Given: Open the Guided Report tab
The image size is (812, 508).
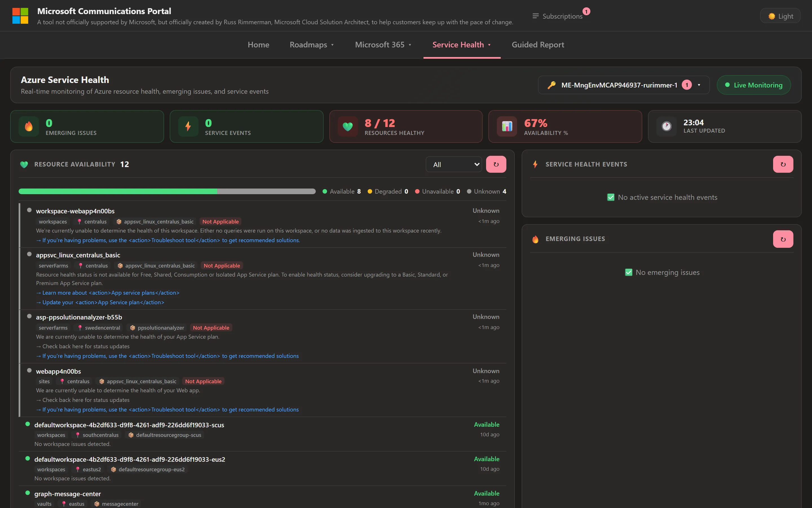Looking at the screenshot, I should (538, 45).
